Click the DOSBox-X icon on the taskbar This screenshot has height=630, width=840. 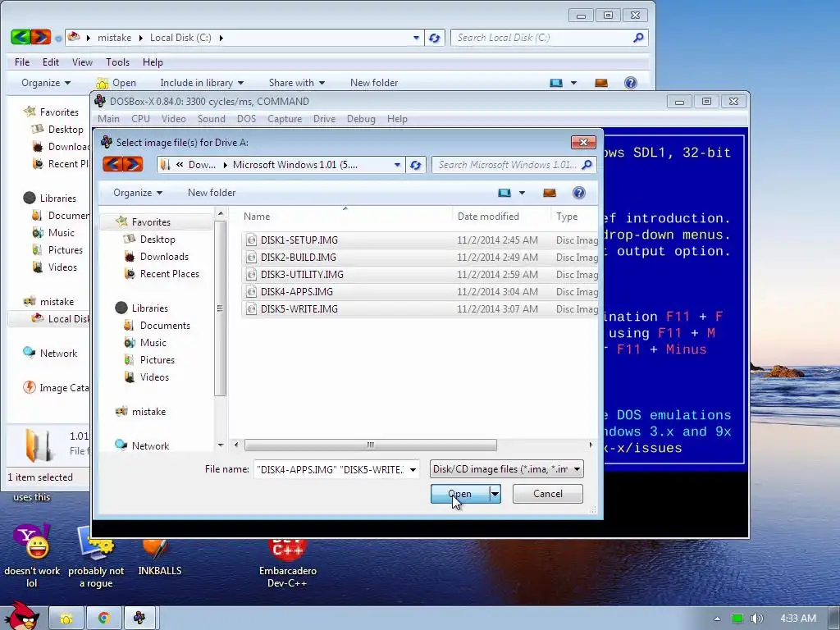point(139,619)
